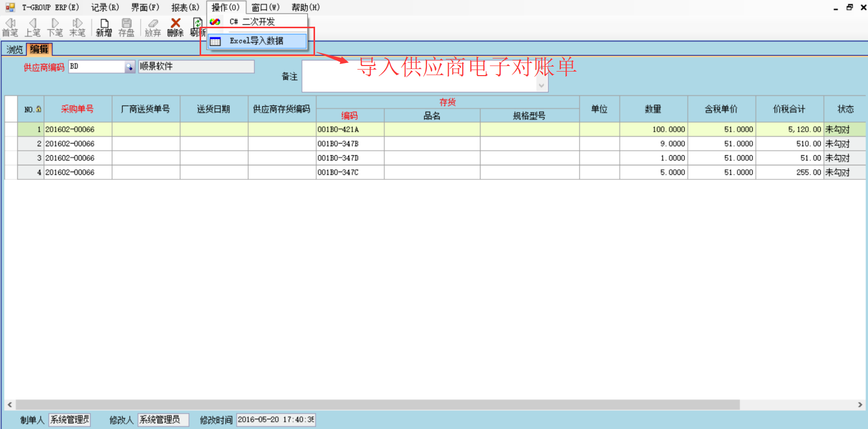
Task: Create a new record with 新增
Action: pyautogui.click(x=104, y=28)
